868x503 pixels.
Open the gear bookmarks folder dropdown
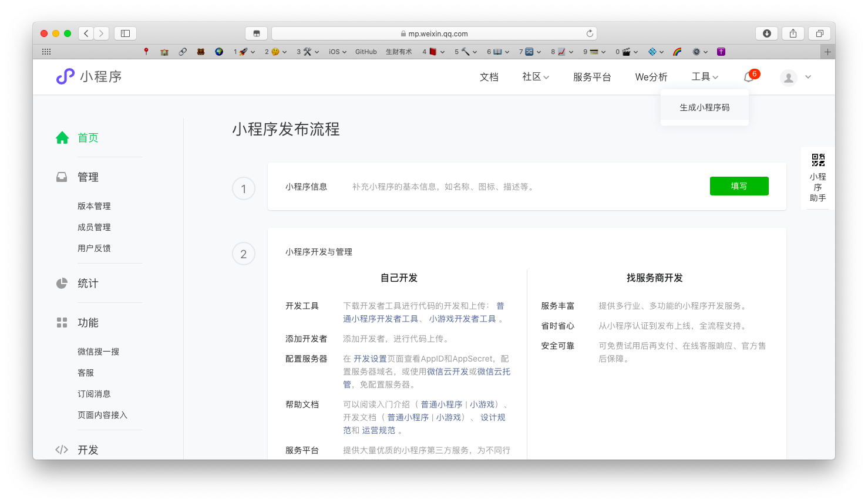700,52
